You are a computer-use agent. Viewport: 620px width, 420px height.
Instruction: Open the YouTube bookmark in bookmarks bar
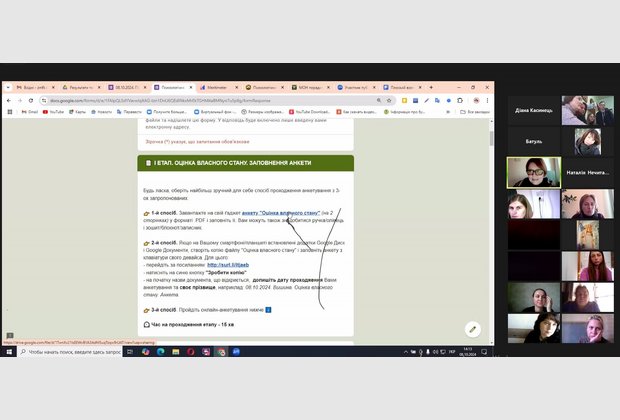tap(55, 112)
